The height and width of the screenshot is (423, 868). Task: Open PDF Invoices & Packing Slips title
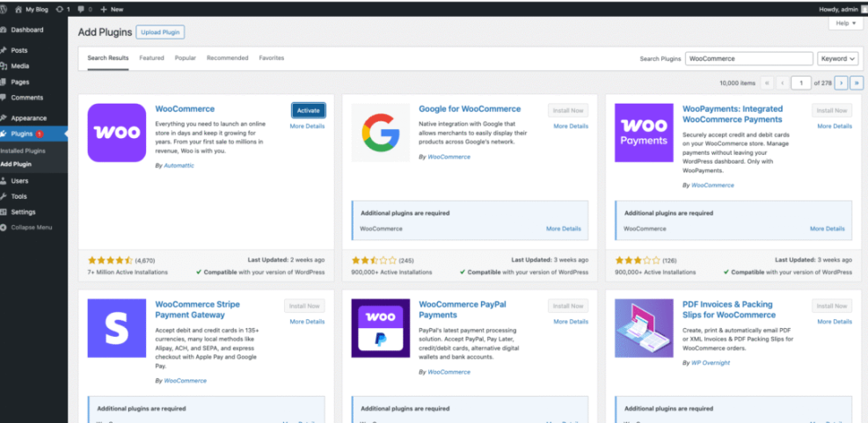pos(729,310)
